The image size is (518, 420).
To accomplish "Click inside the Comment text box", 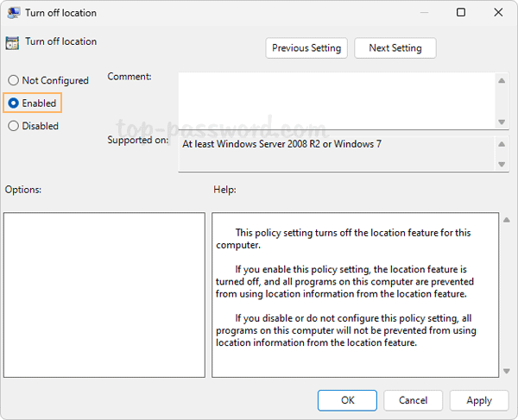I will pos(337,98).
